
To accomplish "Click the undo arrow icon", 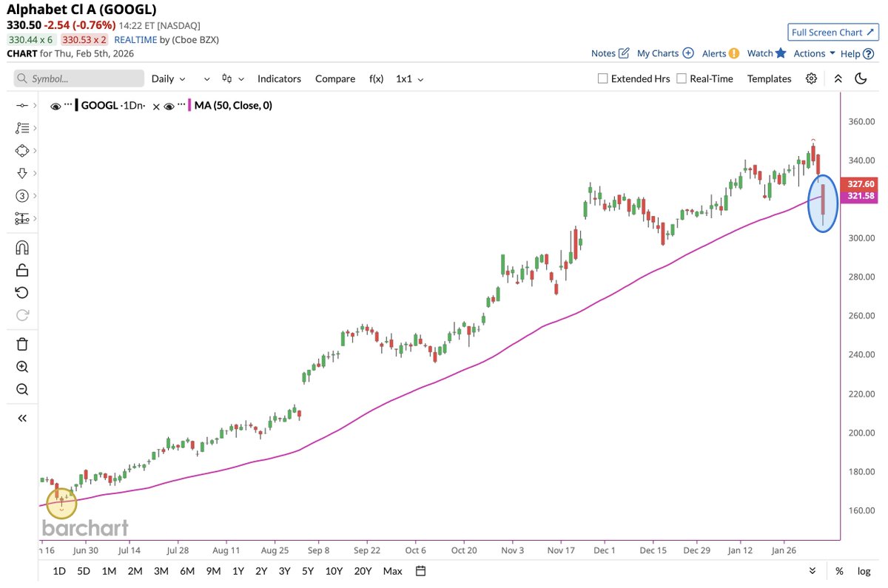I will (x=21, y=293).
